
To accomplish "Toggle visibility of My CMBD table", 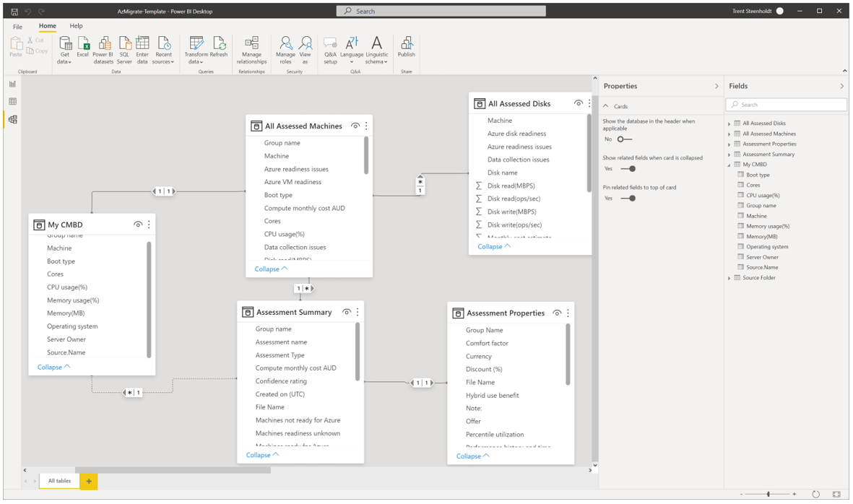I will (138, 225).
